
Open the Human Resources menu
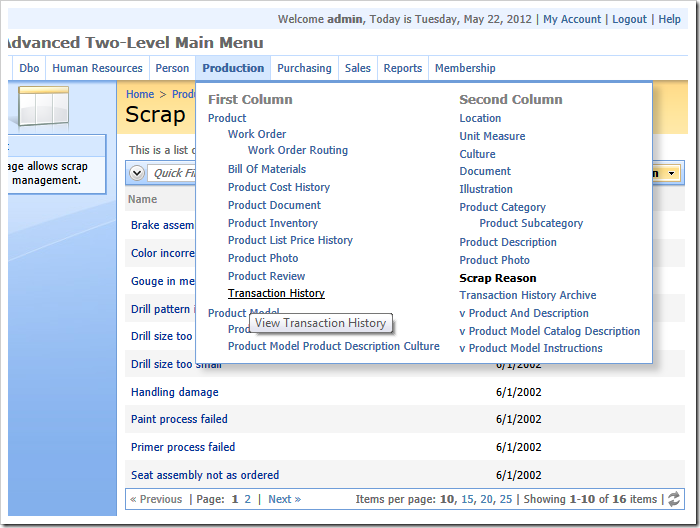point(97,68)
